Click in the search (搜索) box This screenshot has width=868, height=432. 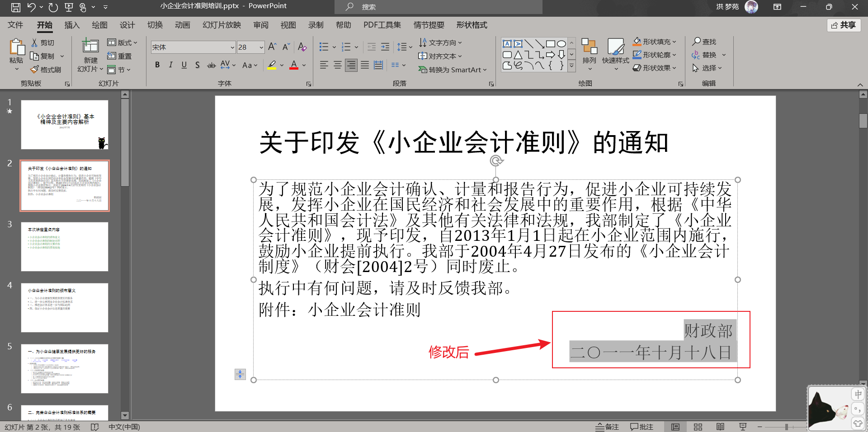point(439,7)
